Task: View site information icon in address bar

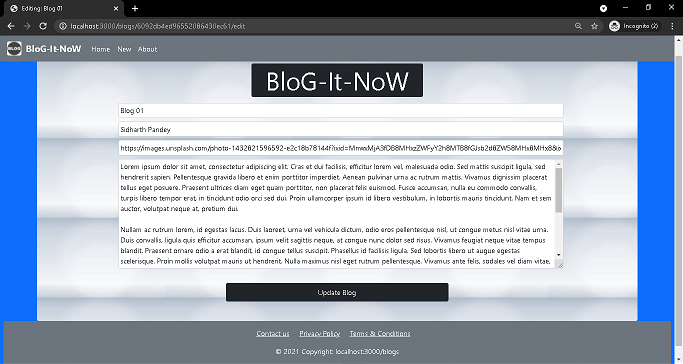Action: point(63,26)
